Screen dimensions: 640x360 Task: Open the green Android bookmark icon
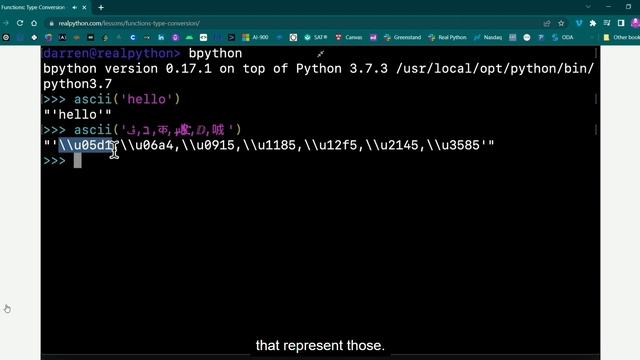(x=189, y=37)
